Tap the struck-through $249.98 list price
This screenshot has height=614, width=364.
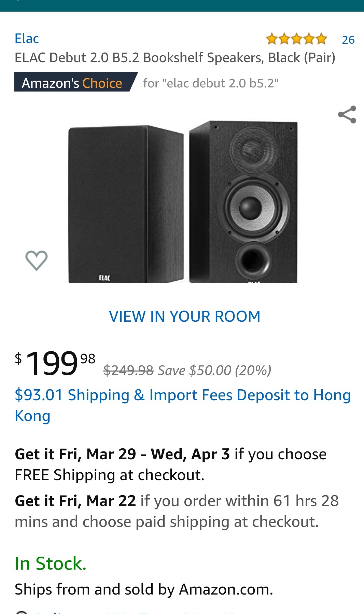coord(128,370)
